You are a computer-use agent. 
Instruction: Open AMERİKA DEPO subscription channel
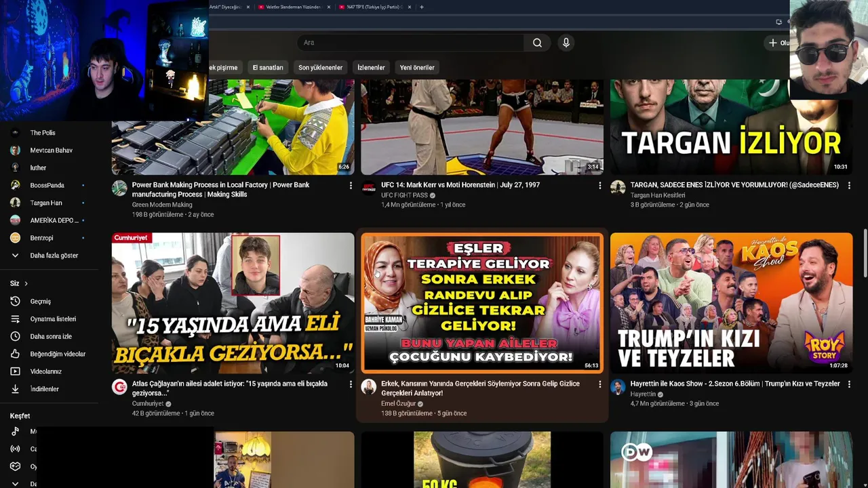(54, 220)
